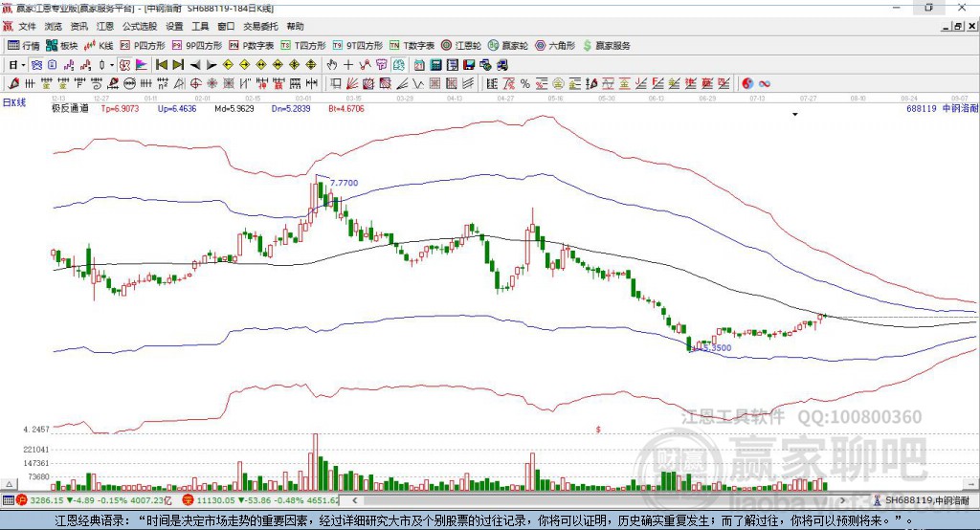The width and height of the screenshot is (980, 530).
Task: Open the 9T四方形 tool
Action: click(x=358, y=46)
